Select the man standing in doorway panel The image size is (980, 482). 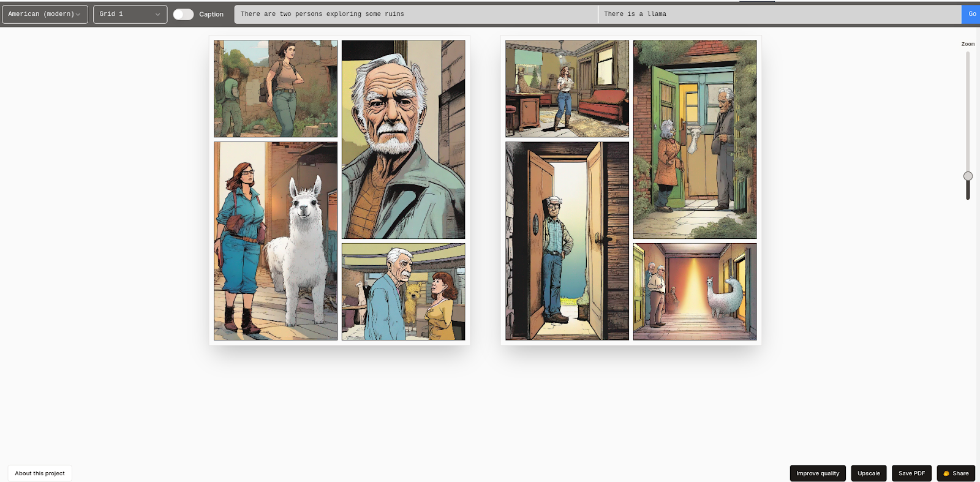pos(567,241)
